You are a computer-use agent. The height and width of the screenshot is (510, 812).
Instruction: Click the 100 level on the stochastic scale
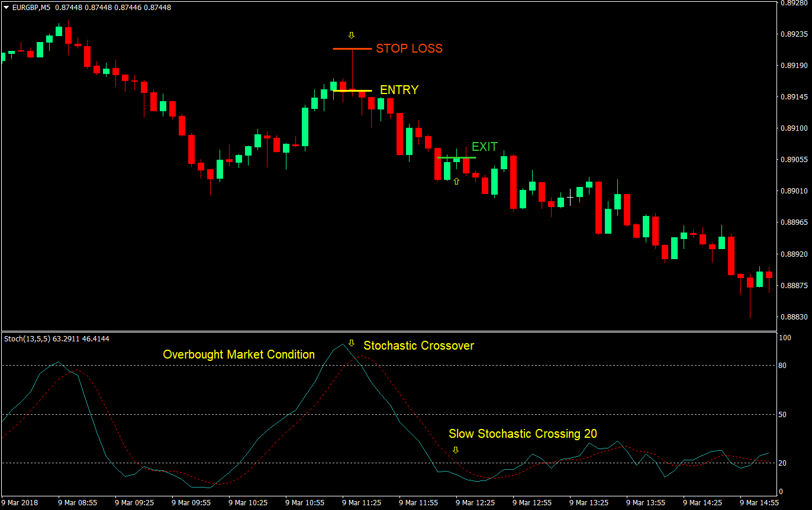tap(785, 338)
